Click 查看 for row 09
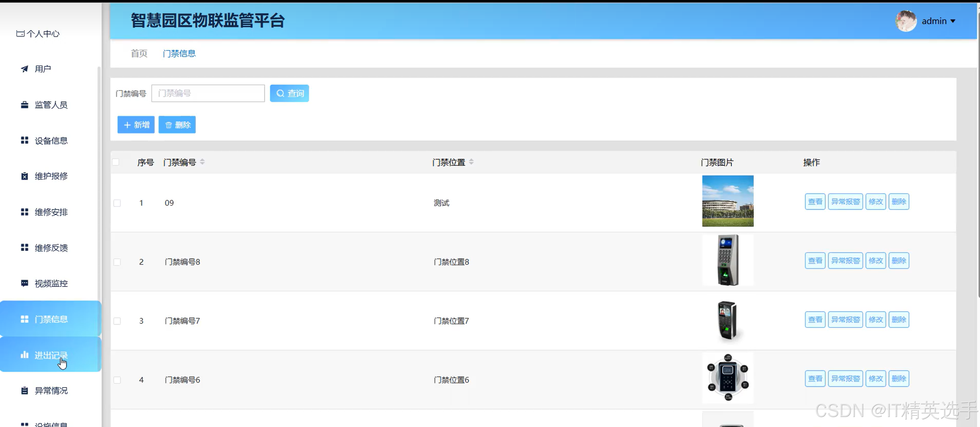Viewport: 980px width, 427px height. point(815,201)
